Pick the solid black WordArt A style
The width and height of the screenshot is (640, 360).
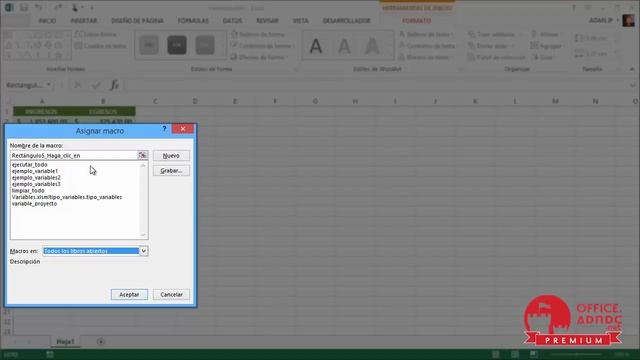click(316, 47)
